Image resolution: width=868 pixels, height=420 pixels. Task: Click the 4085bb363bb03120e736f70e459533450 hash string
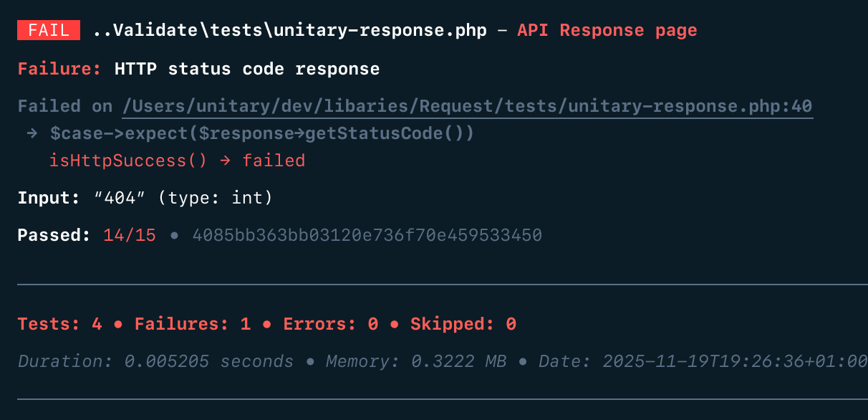click(x=367, y=236)
